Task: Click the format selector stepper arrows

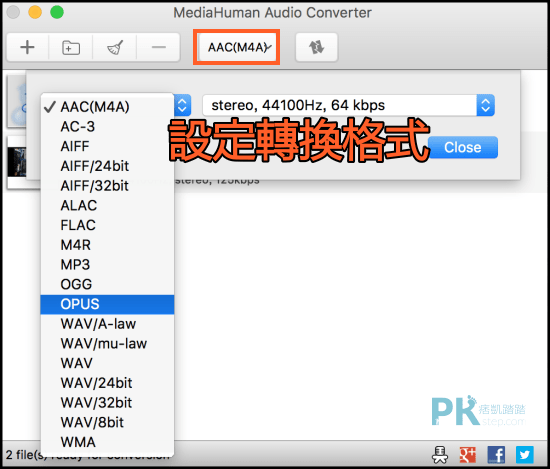Action: (x=182, y=105)
